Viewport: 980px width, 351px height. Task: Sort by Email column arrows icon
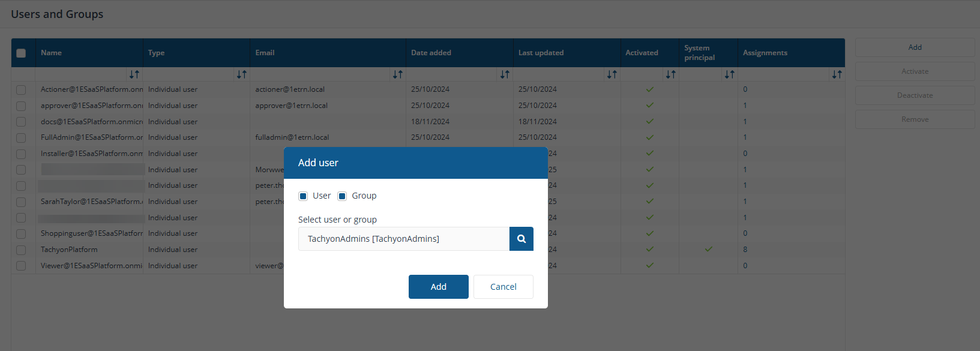[x=397, y=74]
